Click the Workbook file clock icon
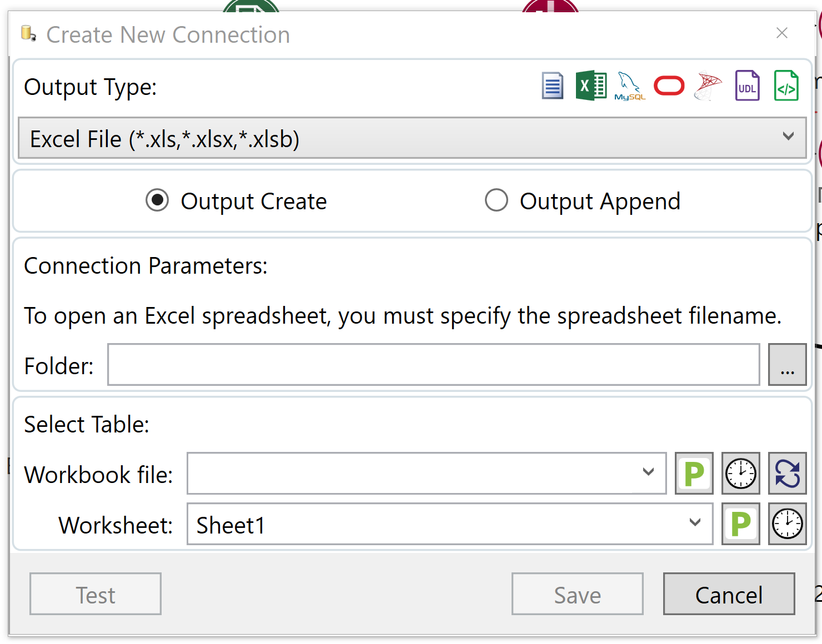Image resolution: width=822 pixels, height=644 pixels. click(741, 474)
